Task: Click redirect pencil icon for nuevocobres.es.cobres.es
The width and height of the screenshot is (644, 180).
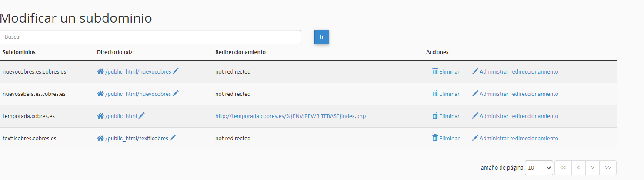Action: pyautogui.click(x=475, y=71)
